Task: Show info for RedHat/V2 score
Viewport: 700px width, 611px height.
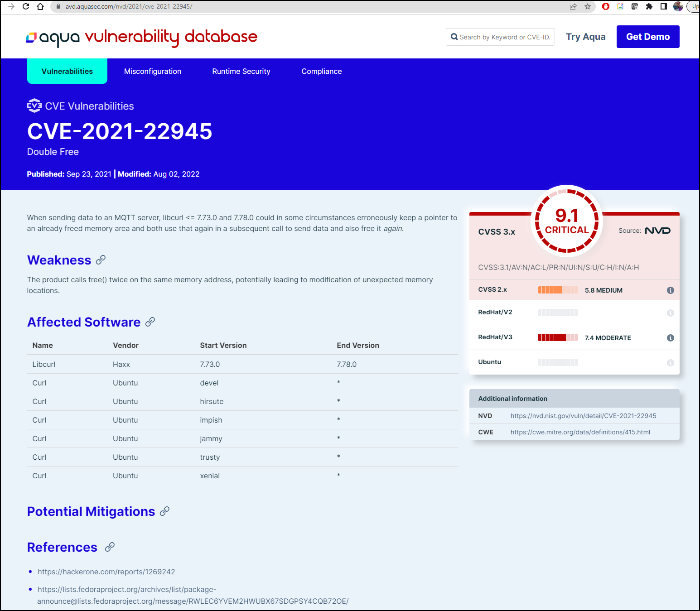Action: [x=671, y=313]
